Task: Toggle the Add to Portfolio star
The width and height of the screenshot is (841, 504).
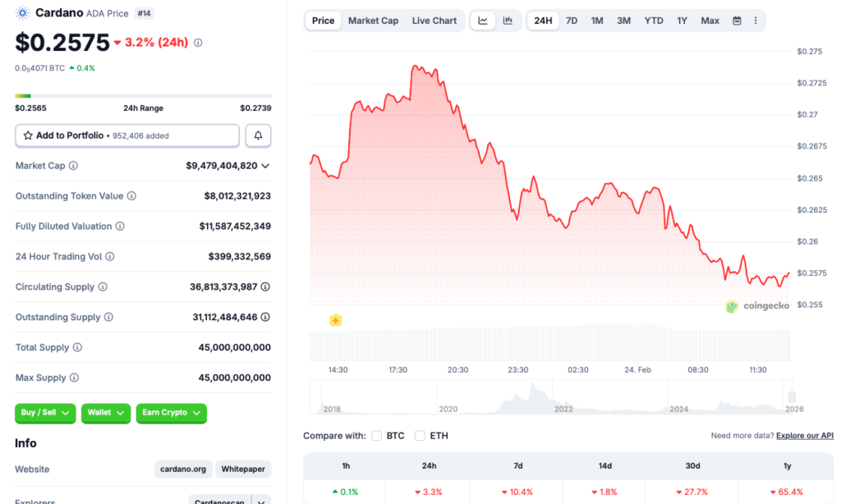Action: point(30,135)
